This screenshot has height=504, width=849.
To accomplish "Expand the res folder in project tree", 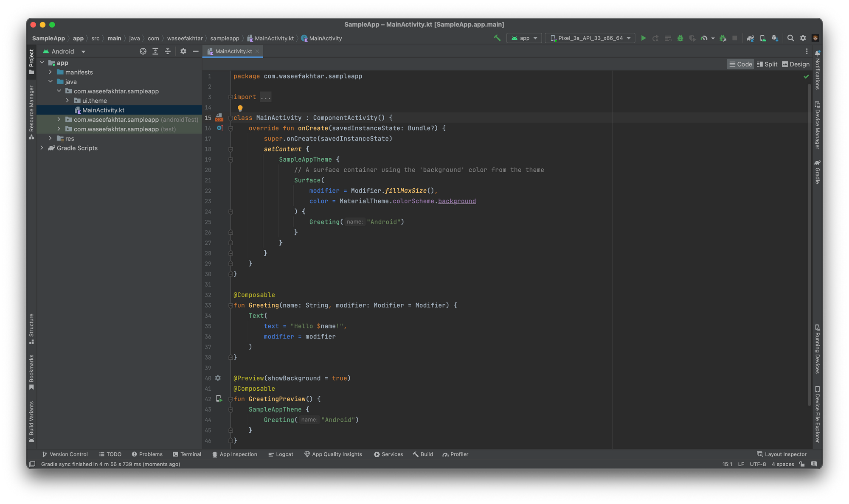I will click(51, 138).
